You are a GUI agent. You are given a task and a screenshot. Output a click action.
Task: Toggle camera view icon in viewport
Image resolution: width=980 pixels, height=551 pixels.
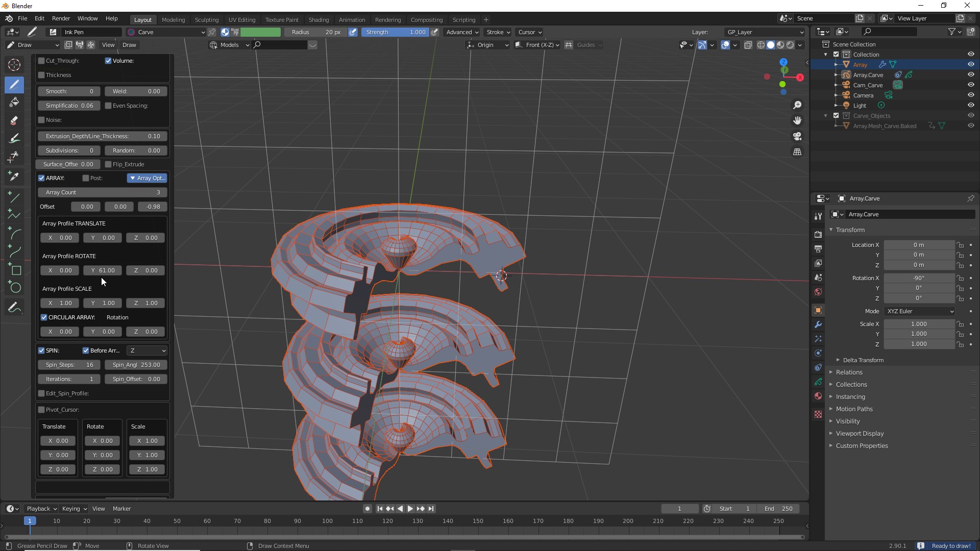tap(797, 136)
